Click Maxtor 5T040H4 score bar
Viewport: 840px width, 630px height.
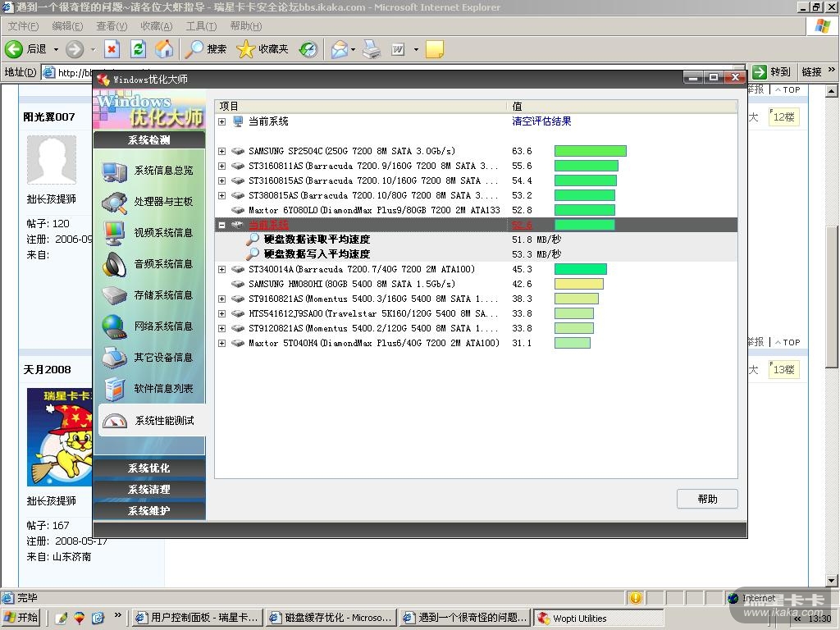point(572,343)
